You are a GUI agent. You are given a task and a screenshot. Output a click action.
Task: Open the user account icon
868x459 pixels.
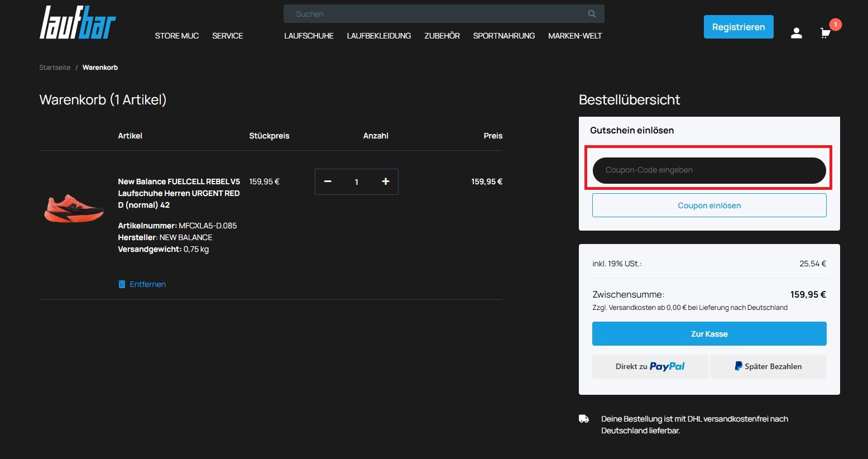(x=797, y=33)
